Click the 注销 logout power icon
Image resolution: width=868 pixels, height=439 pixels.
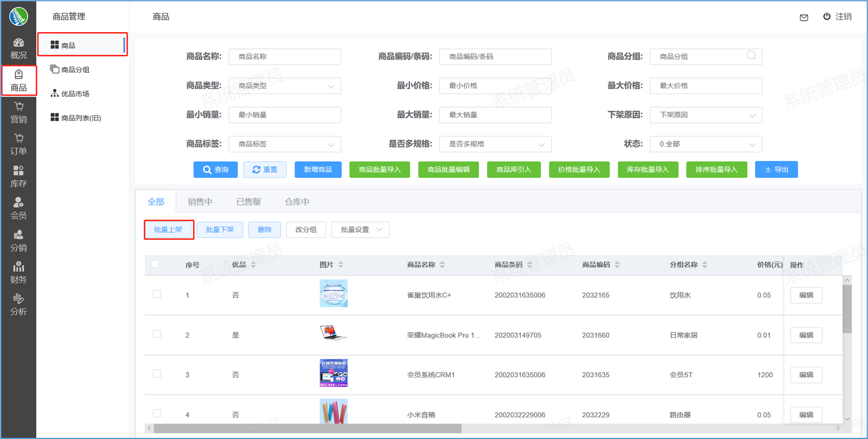click(x=827, y=17)
